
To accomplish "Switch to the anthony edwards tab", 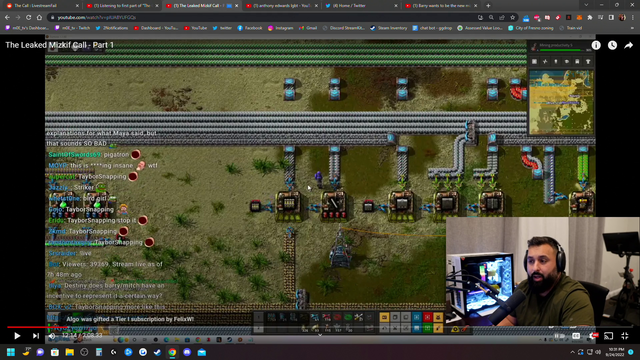I will coord(281,6).
